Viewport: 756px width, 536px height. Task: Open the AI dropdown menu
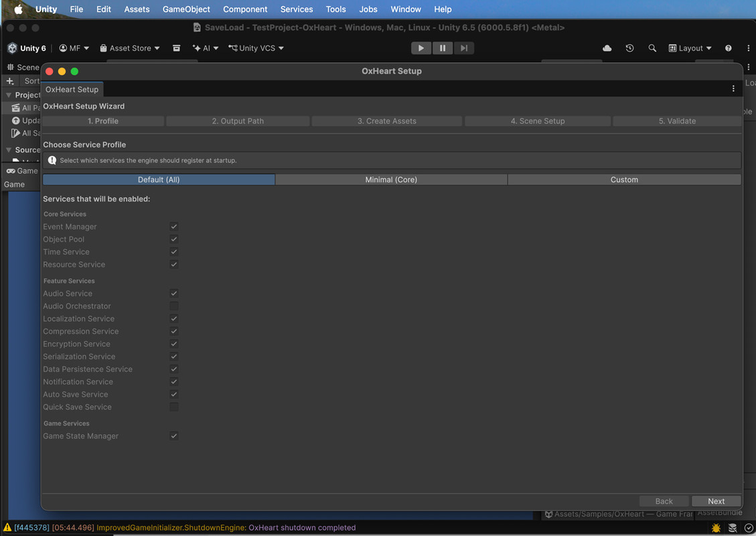click(206, 48)
